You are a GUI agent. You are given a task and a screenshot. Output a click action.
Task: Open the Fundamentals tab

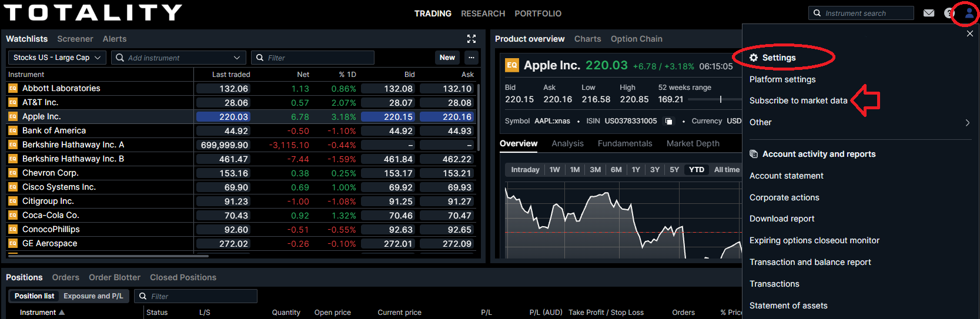click(625, 143)
